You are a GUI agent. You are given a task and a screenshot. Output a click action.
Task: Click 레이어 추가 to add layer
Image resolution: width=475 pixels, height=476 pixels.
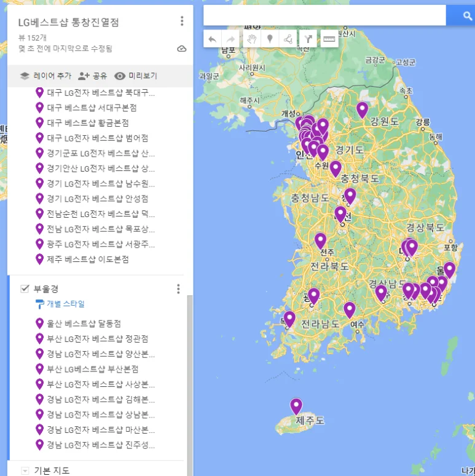[x=45, y=76]
